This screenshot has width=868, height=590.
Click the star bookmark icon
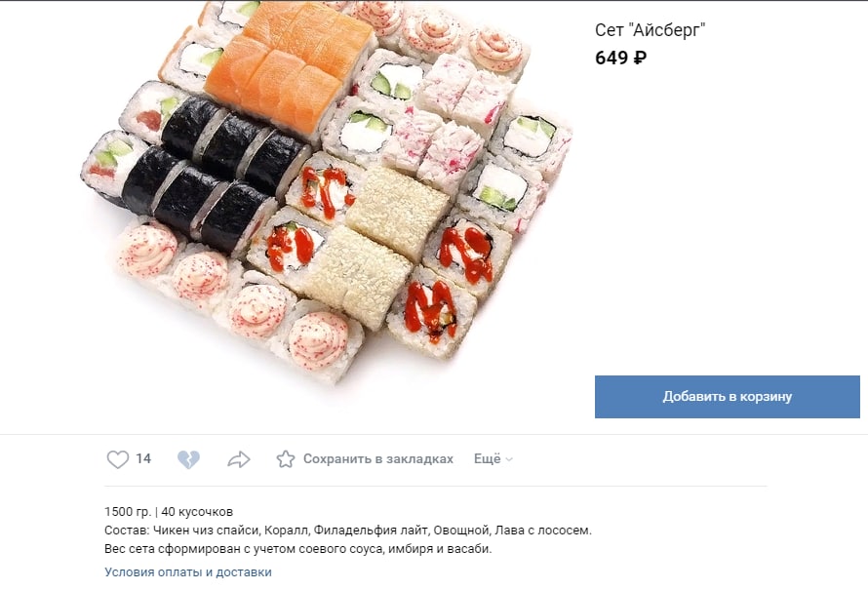[286, 458]
